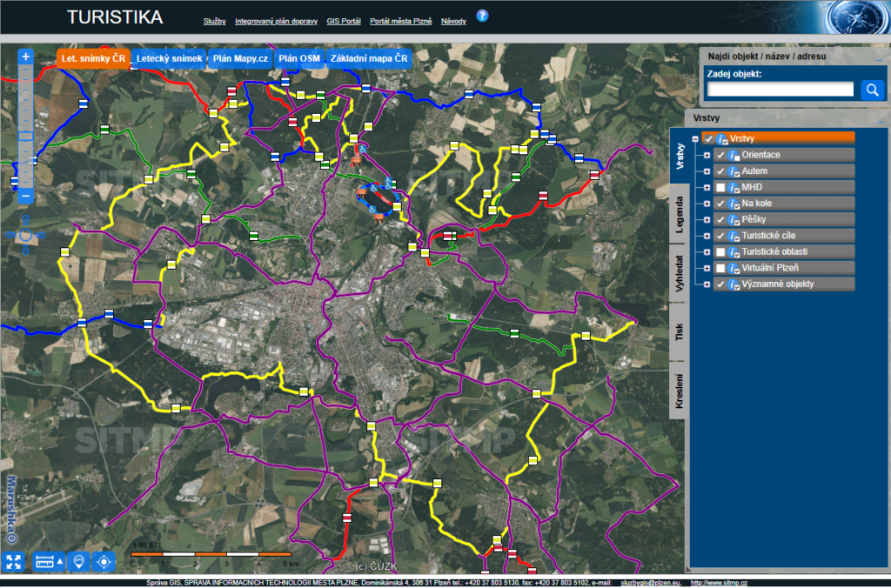Minimize the Vrstvy panel header
Viewport: 891px width, 588px height.
pyautogui.click(x=879, y=120)
